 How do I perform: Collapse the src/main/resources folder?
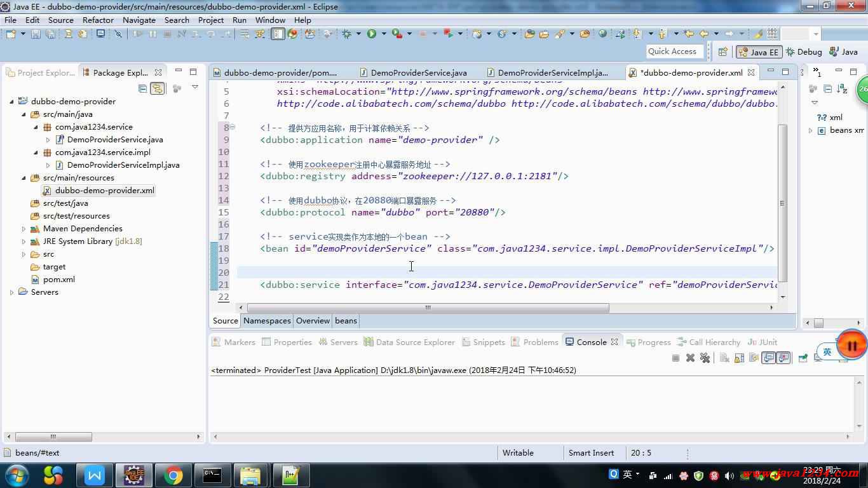coord(24,178)
